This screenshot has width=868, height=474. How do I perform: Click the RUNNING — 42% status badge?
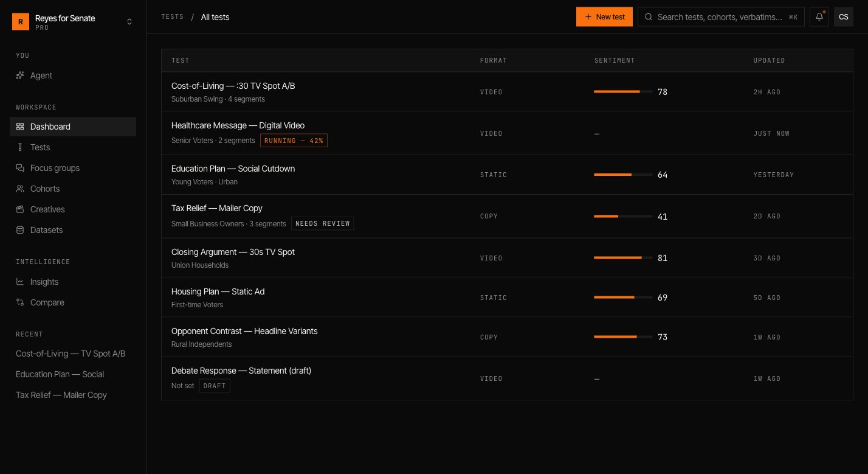(294, 141)
